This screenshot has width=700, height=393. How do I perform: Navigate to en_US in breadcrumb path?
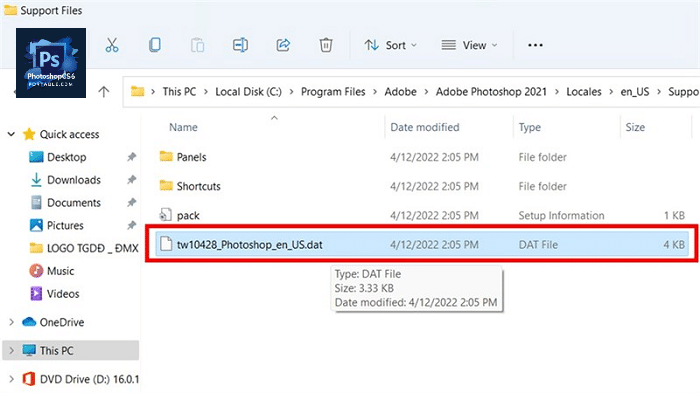click(x=635, y=92)
